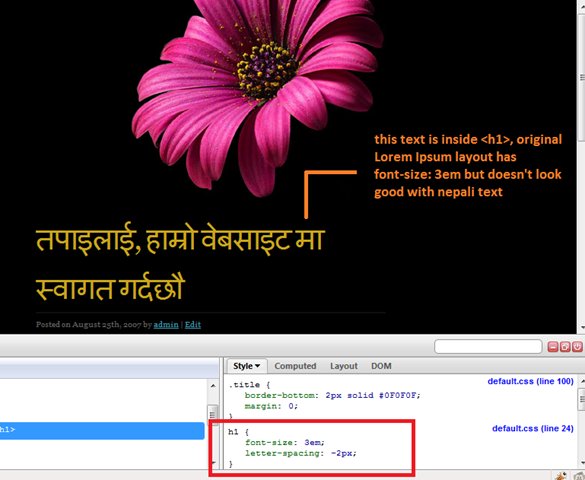Click the Firebug search box
This screenshot has height=480, width=585.
[488, 346]
